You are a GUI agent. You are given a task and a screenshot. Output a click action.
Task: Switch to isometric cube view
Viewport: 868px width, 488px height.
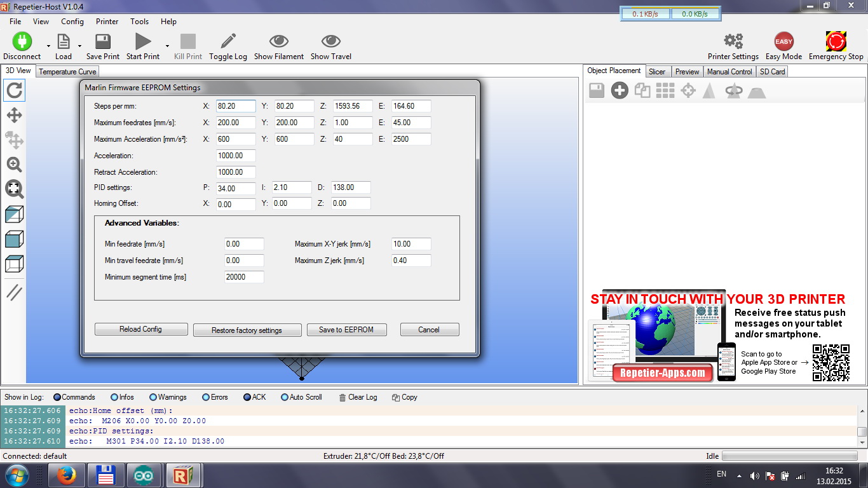(x=14, y=214)
